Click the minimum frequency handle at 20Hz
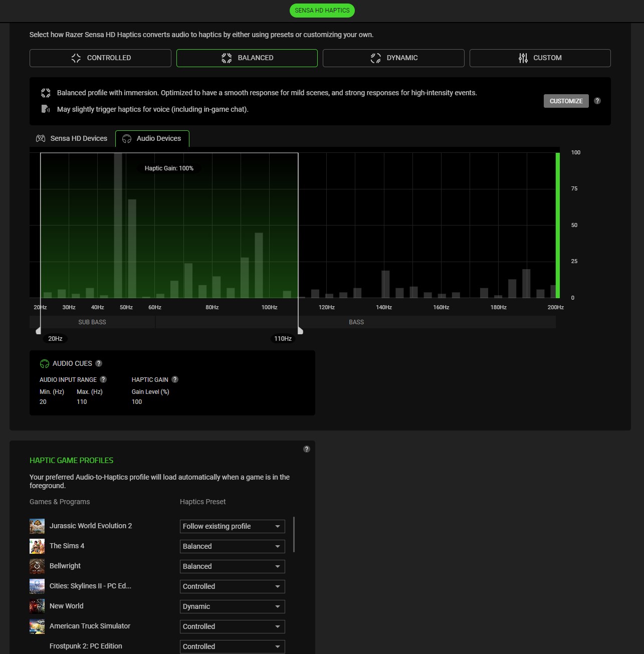Screen dimensions: 644x654 pos(39,331)
